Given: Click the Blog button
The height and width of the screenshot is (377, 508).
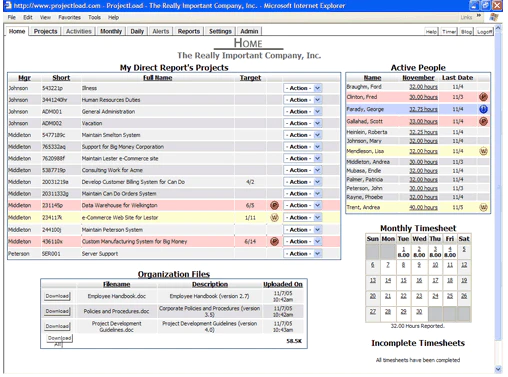Looking at the screenshot, I should [x=466, y=32].
